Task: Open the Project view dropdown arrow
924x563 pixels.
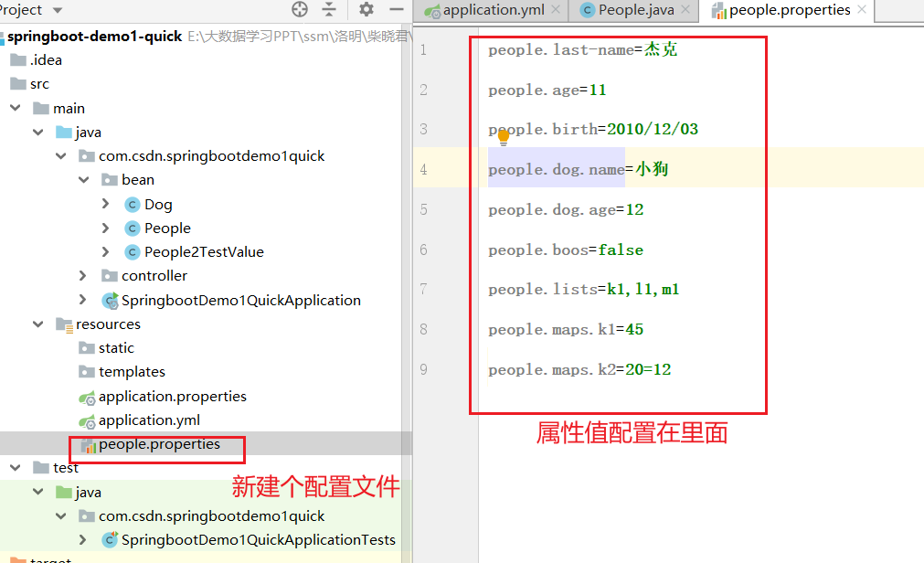Action: (58, 10)
